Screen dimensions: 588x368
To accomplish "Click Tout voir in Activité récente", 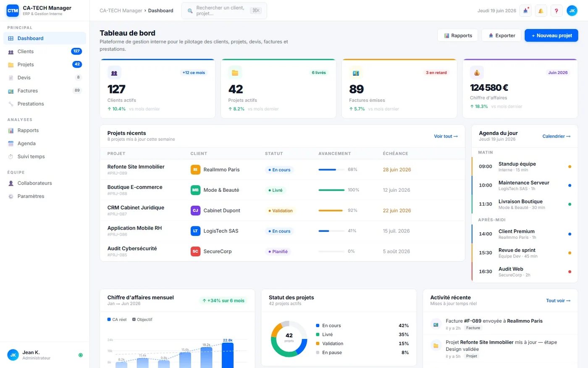I will [x=558, y=301].
